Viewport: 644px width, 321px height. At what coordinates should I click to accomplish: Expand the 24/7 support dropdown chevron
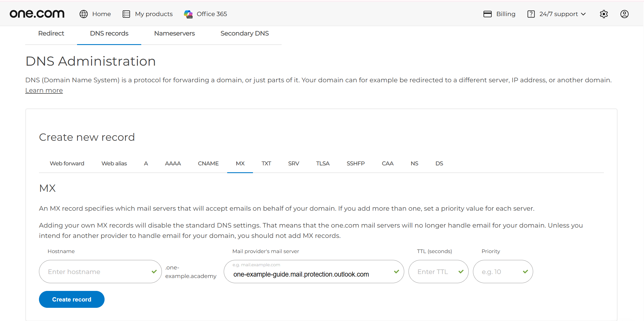583,14
